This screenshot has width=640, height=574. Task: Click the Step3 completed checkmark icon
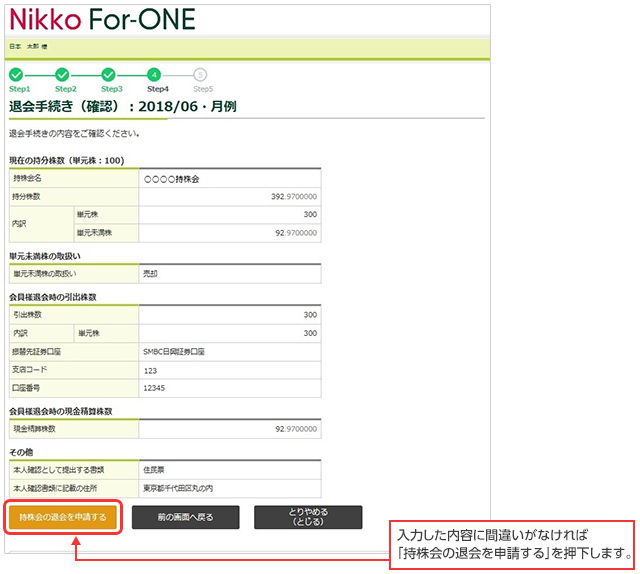108,75
